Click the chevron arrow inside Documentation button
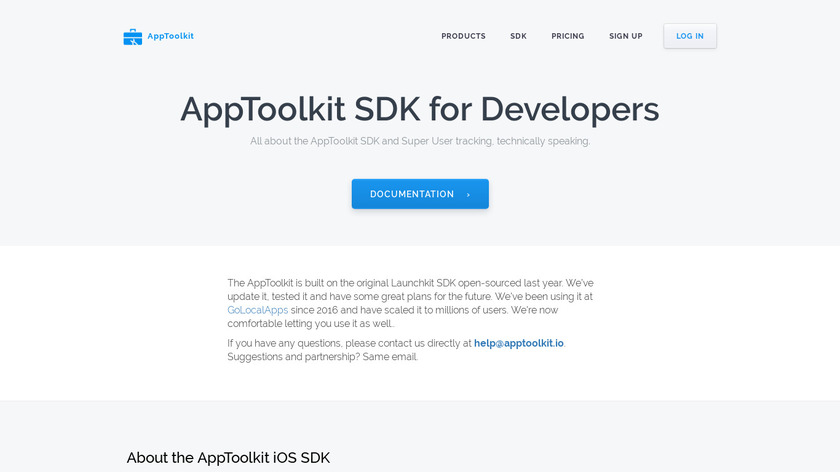The width and height of the screenshot is (840, 472). click(468, 194)
